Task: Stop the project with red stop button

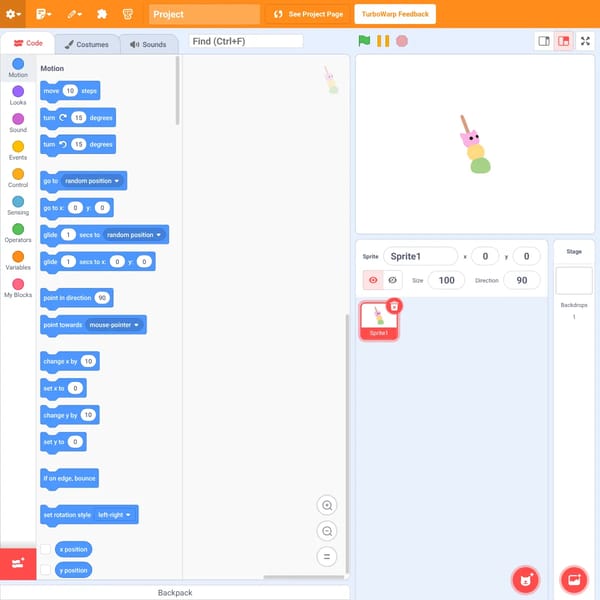Action: point(402,41)
